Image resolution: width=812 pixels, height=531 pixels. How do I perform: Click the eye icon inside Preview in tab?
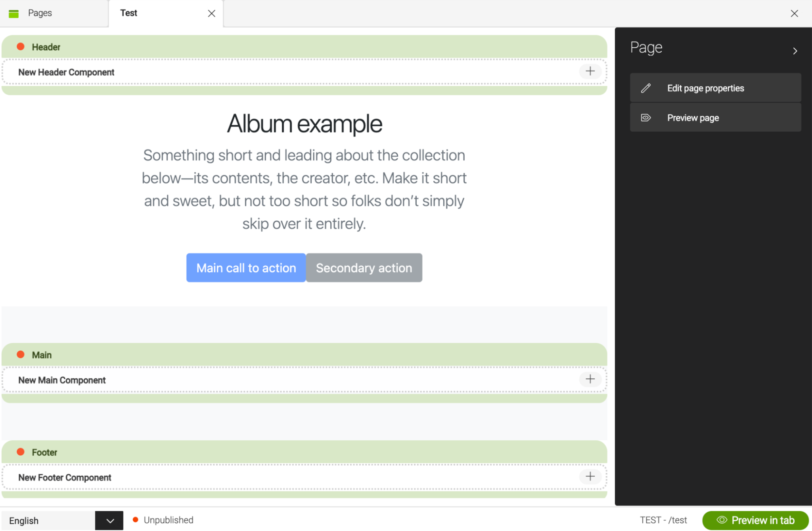[722, 520]
